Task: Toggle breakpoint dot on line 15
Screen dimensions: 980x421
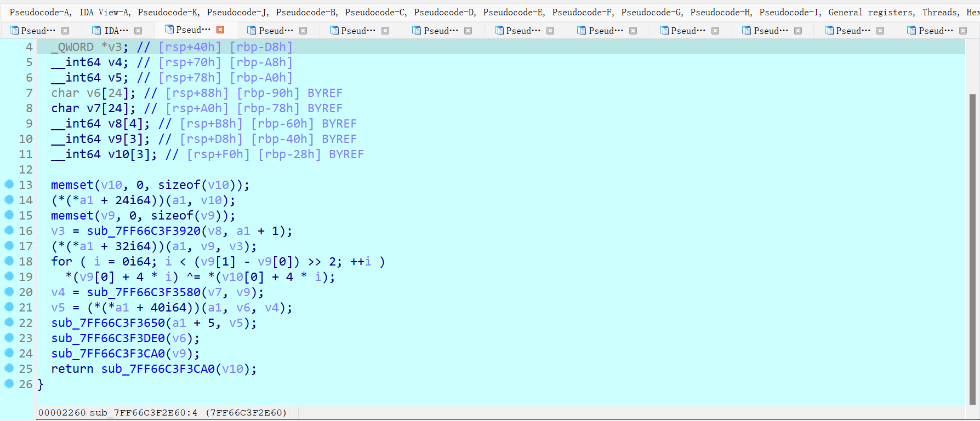Action: 9,215
